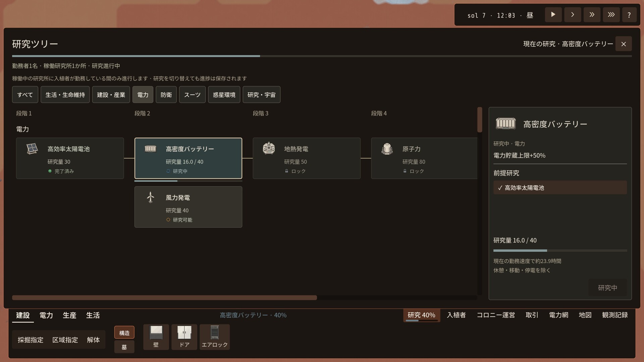Filter research by 建設・産業
644x362 pixels.
pos(111,95)
